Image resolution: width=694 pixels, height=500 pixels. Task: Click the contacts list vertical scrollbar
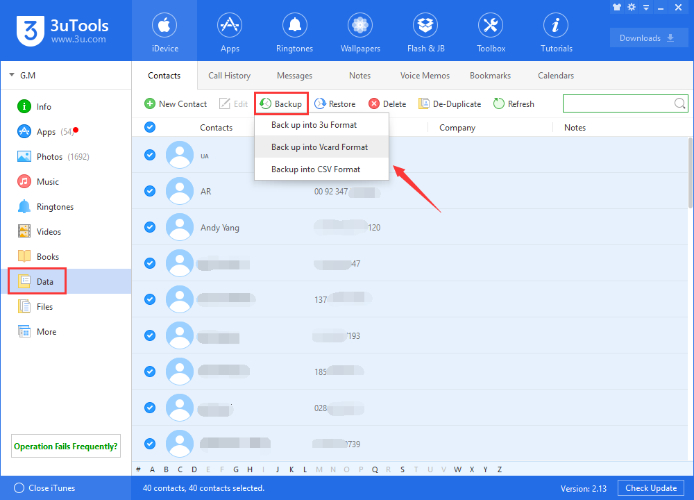tap(690, 173)
